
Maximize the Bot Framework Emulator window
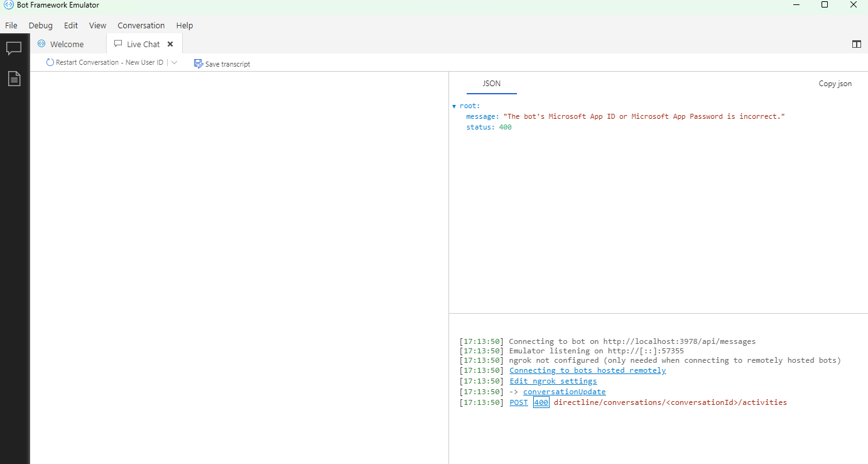click(x=825, y=5)
